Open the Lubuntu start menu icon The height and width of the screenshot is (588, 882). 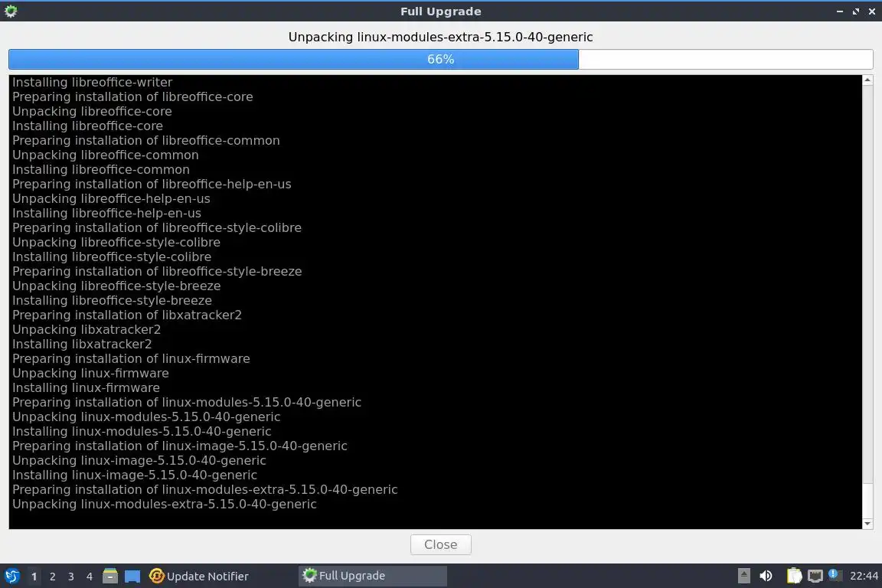click(11, 576)
